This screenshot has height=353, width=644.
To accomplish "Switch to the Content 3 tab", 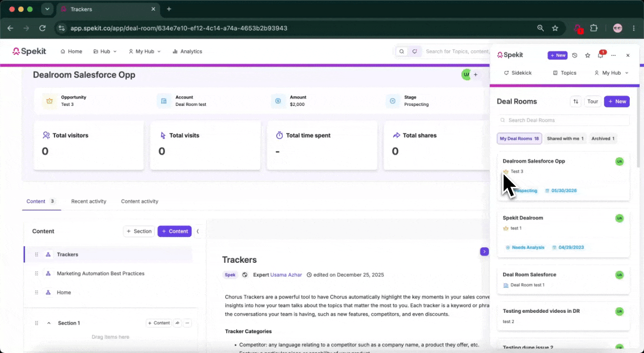I will pyautogui.click(x=41, y=202).
